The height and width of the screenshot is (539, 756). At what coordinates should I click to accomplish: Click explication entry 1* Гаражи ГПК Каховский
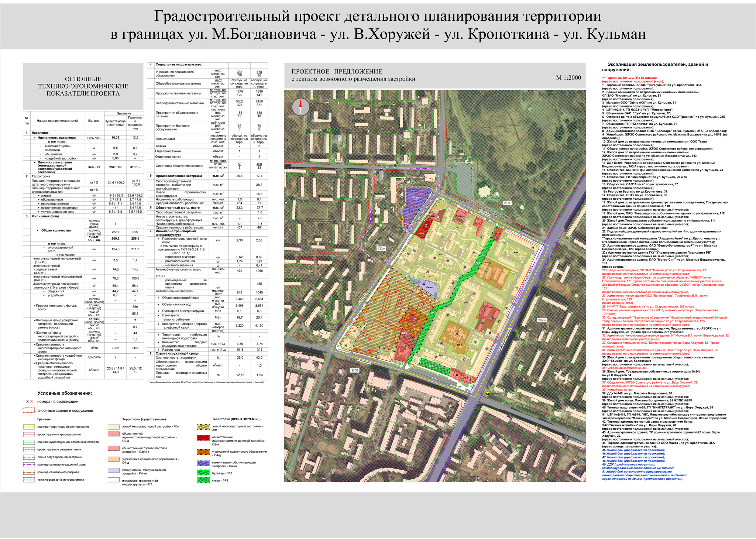coord(633,80)
